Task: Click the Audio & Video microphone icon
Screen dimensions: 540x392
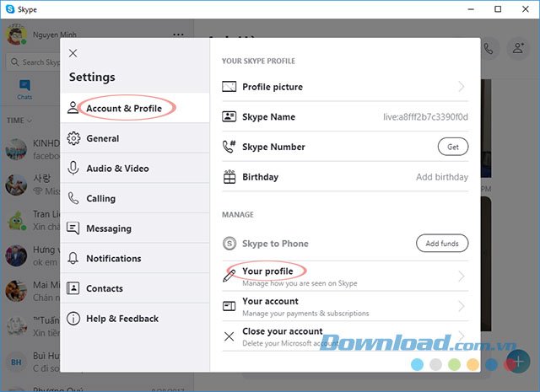Action: pyautogui.click(x=73, y=169)
